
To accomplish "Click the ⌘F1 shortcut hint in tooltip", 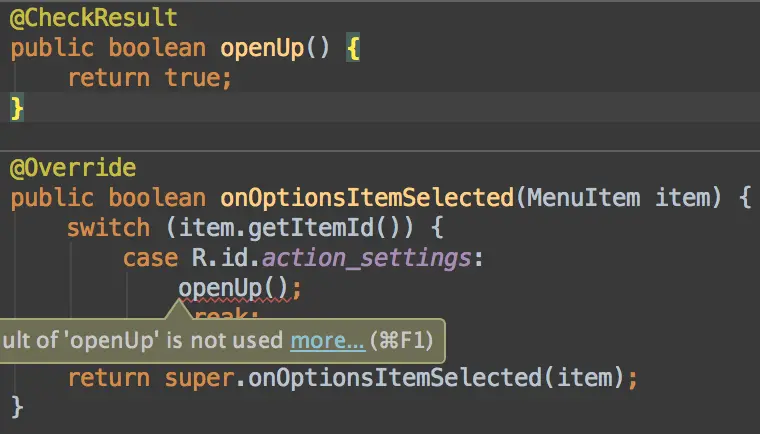I will 401,340.
